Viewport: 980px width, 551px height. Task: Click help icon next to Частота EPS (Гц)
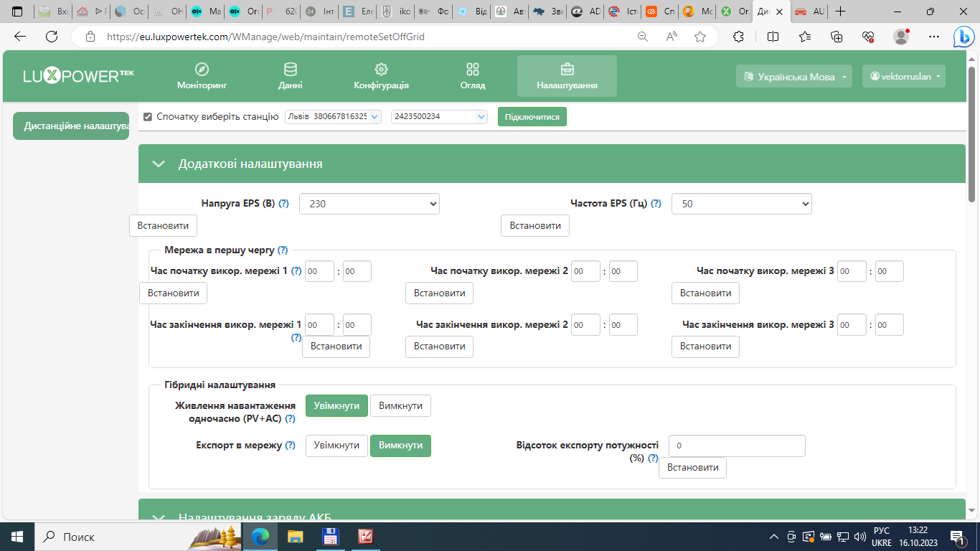[656, 204]
